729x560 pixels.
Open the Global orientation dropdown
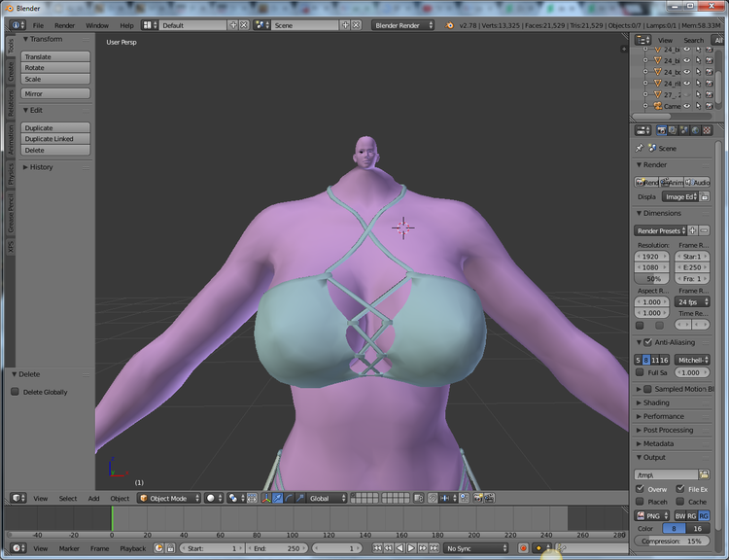[328, 498]
